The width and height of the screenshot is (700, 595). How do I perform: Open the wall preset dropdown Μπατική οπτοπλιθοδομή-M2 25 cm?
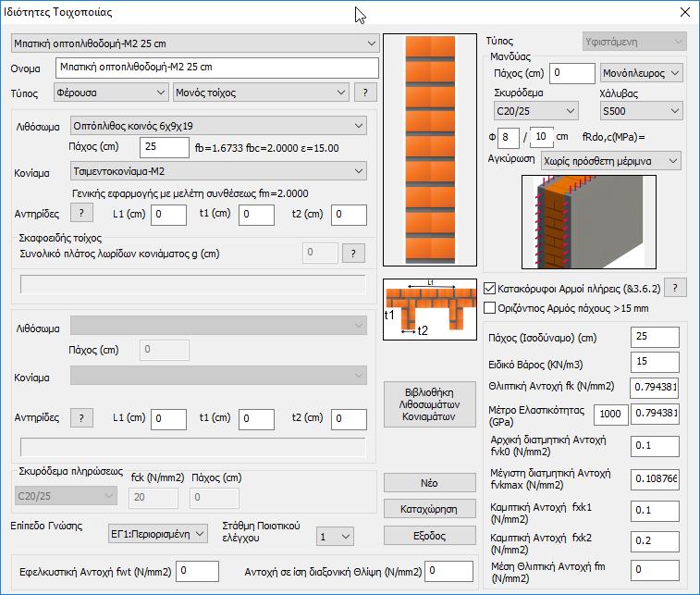(195, 43)
